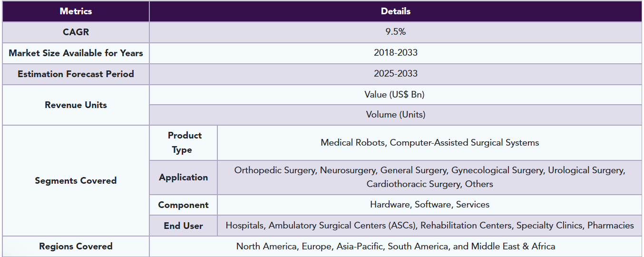
Task: Select the End User sub-label
Action: click(184, 226)
